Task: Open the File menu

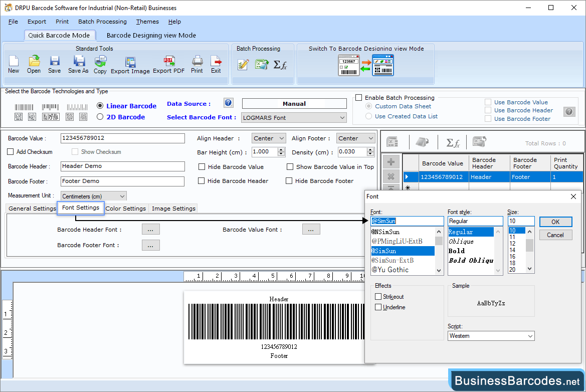Action: pyautogui.click(x=13, y=22)
